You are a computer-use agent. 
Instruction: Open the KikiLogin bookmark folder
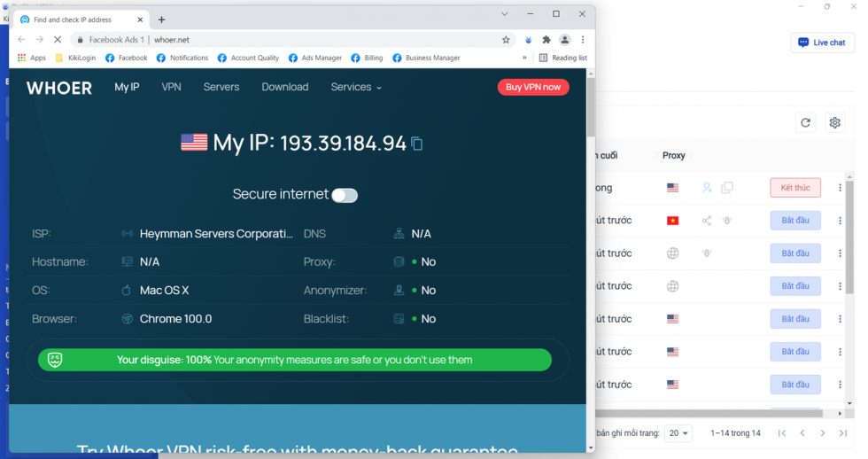(76, 58)
